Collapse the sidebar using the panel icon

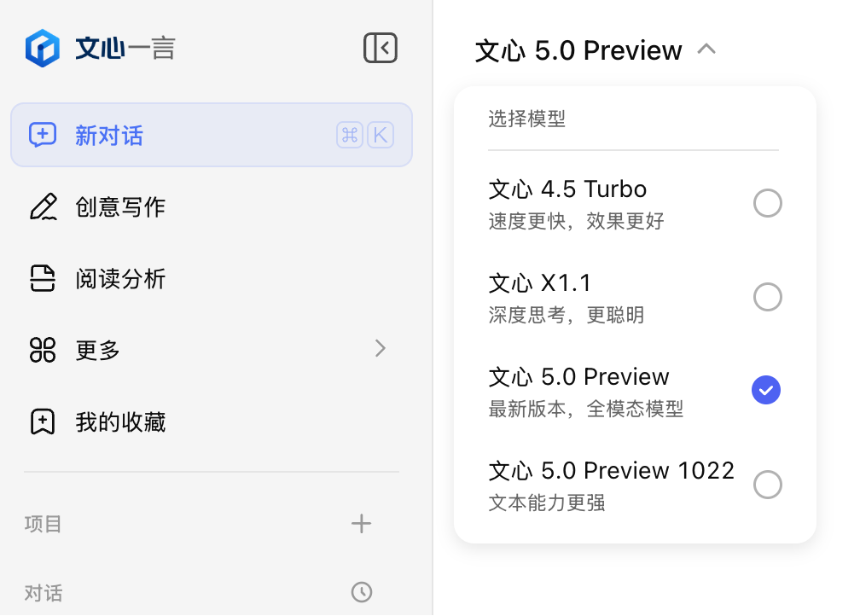click(x=381, y=48)
